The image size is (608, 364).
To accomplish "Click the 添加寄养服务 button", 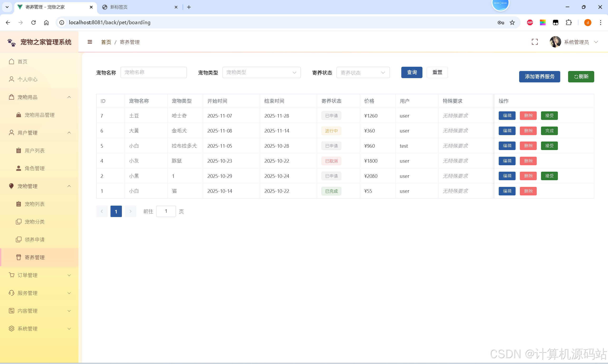I will [x=539, y=76].
